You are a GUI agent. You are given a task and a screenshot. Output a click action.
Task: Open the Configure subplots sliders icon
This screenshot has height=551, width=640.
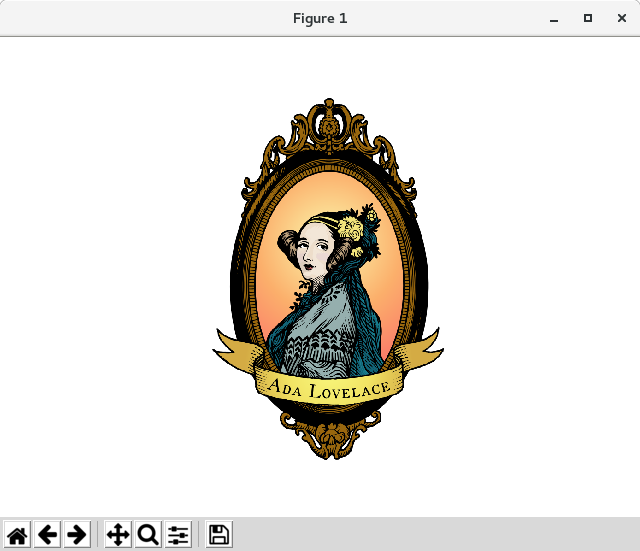click(178, 534)
